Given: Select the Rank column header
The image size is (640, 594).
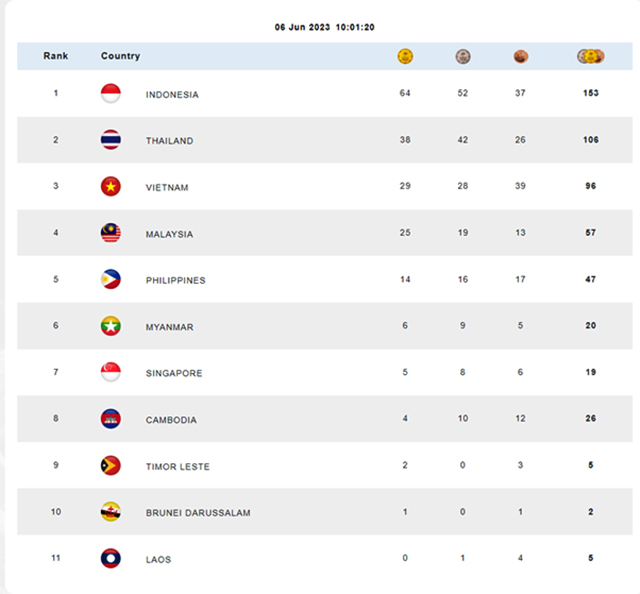Looking at the screenshot, I should [x=56, y=56].
